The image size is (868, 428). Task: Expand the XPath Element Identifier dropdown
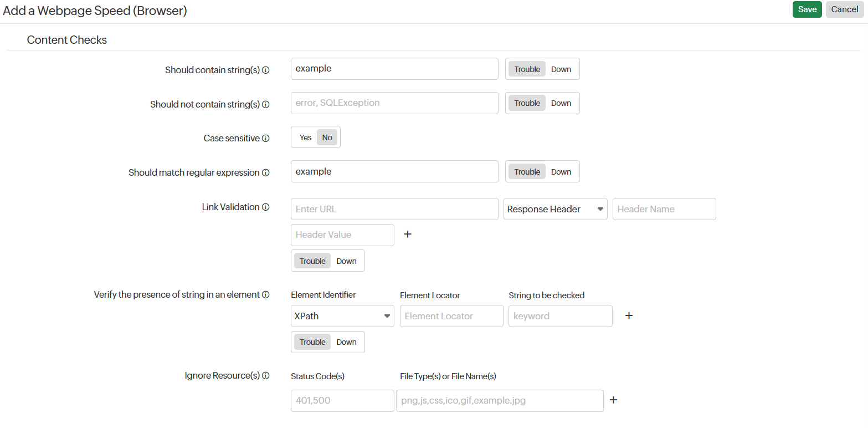click(342, 316)
